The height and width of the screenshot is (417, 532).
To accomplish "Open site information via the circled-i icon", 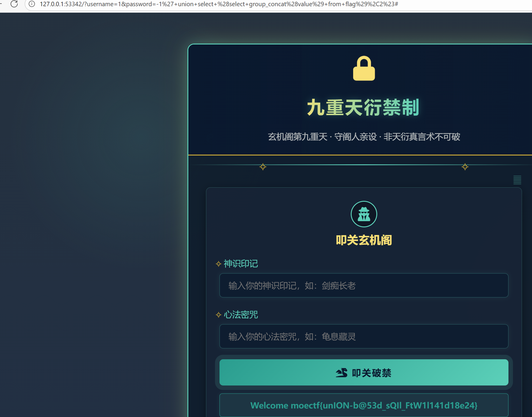I will click(31, 4).
